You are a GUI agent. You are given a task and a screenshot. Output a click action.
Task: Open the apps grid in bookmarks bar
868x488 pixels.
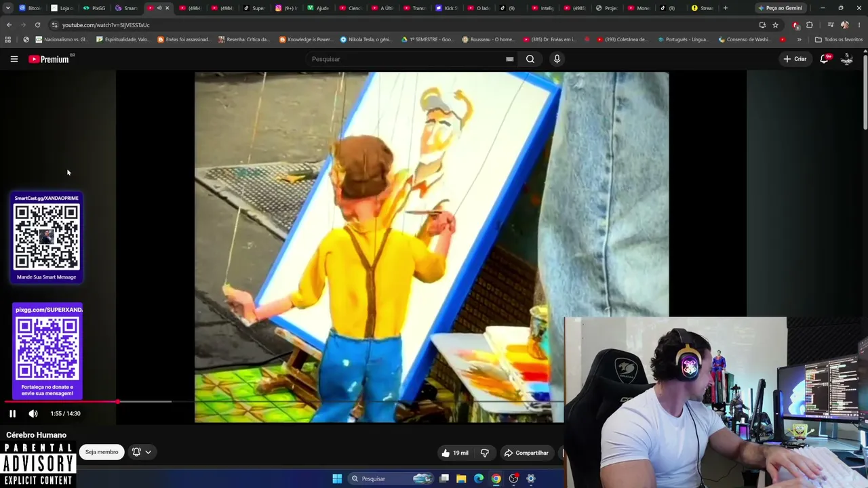pos(8,39)
